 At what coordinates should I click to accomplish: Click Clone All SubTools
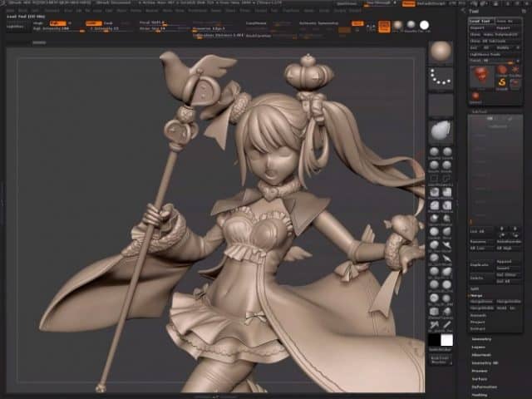pos(495,41)
